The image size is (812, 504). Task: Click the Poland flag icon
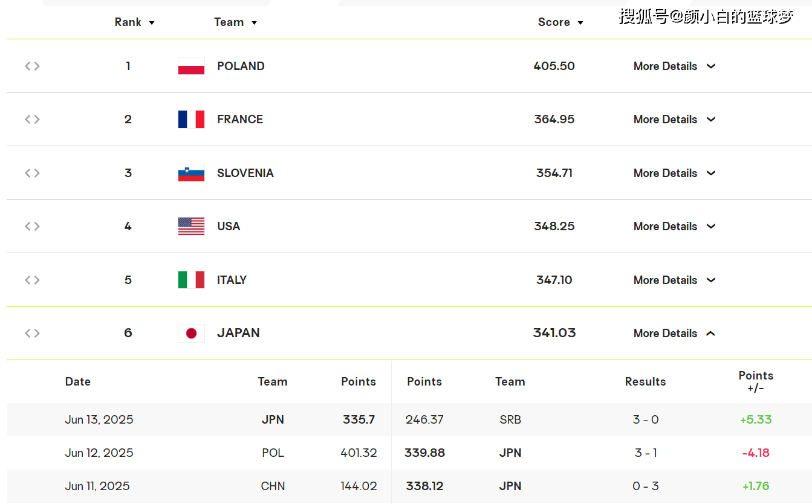pos(191,66)
